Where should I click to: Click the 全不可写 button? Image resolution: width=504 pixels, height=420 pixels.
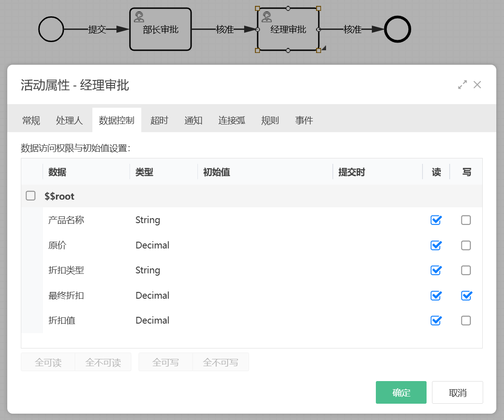pos(221,363)
